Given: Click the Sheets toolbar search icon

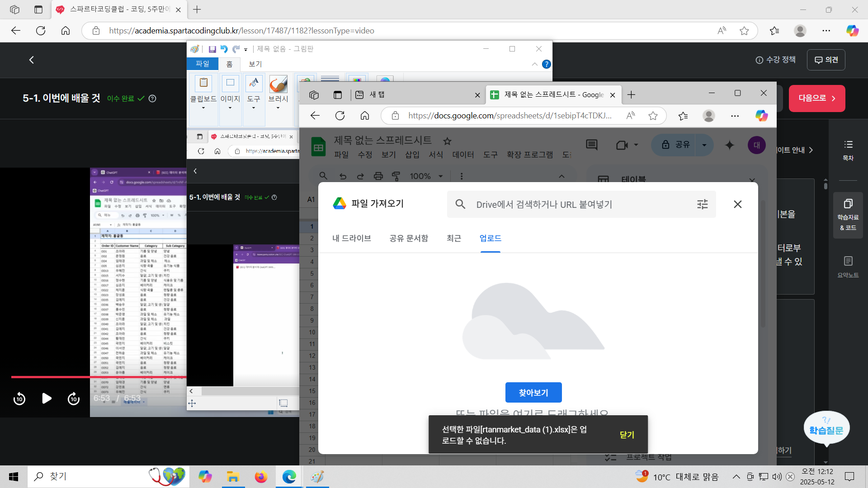Looking at the screenshot, I should 323,176.
